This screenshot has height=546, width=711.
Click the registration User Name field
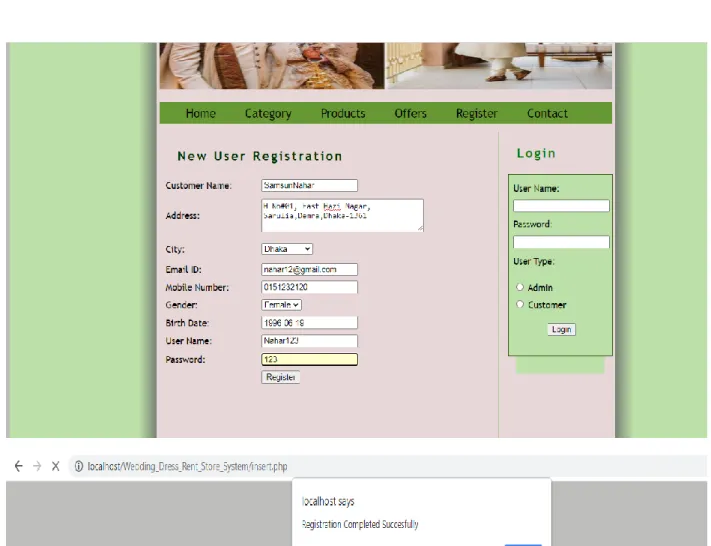pyautogui.click(x=309, y=341)
